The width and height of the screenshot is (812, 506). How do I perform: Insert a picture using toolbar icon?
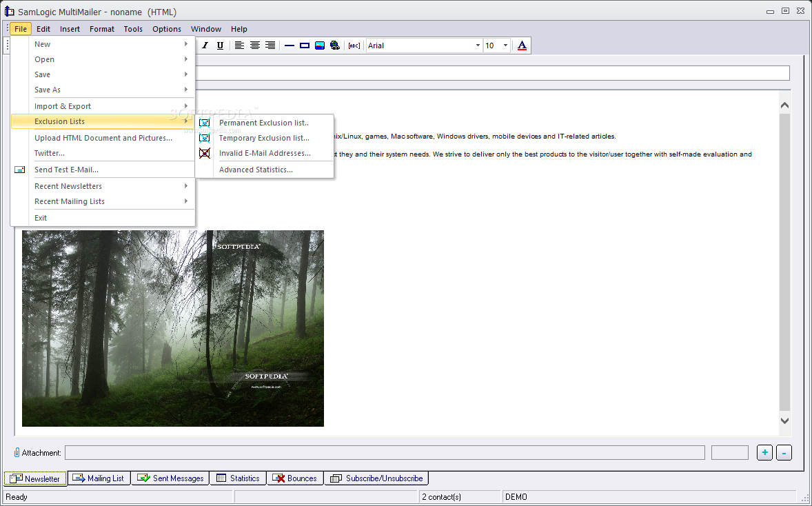coord(320,45)
